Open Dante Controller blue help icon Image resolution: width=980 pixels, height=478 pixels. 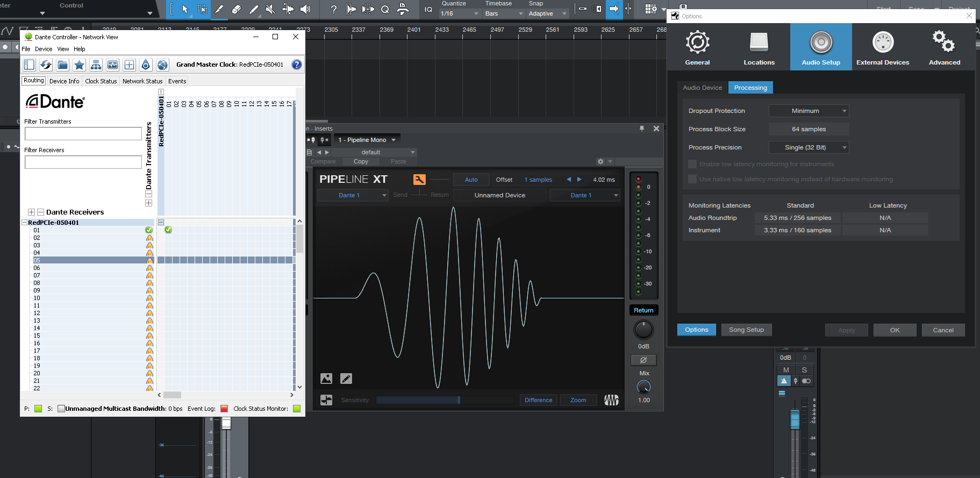click(x=296, y=65)
